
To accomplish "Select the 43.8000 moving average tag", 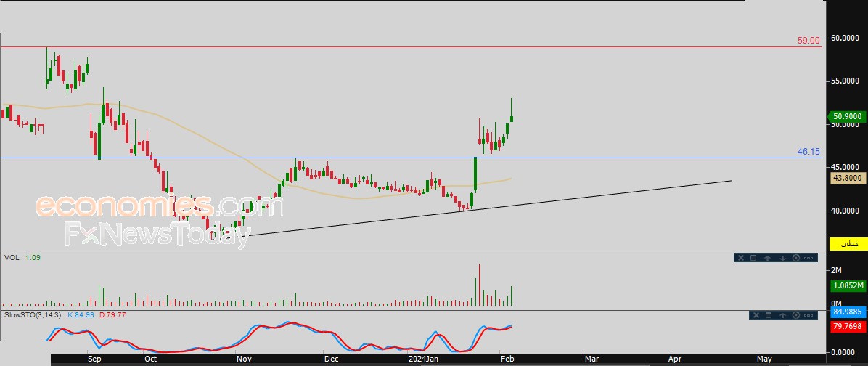I will (x=848, y=179).
